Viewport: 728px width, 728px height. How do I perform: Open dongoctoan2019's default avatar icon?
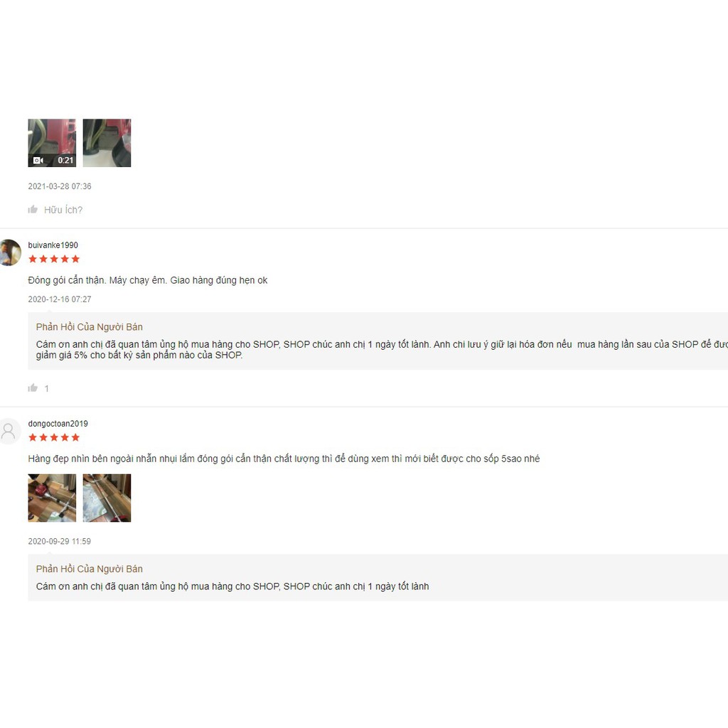coord(10,432)
